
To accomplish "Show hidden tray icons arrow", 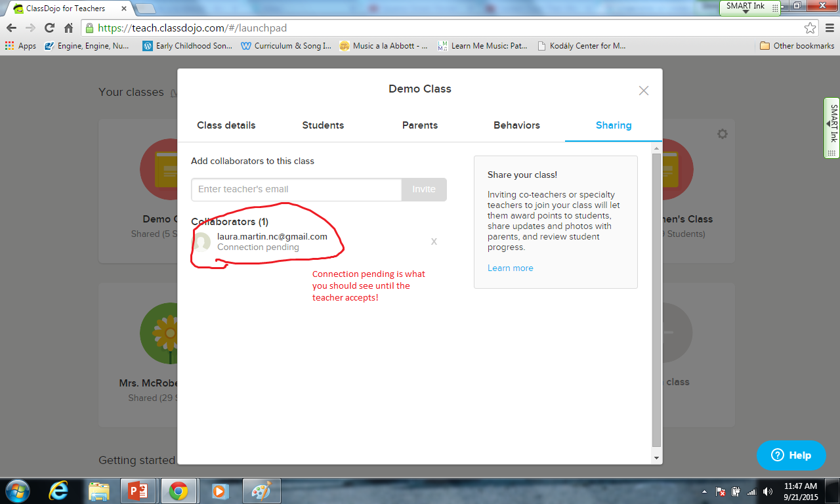I will (x=705, y=491).
